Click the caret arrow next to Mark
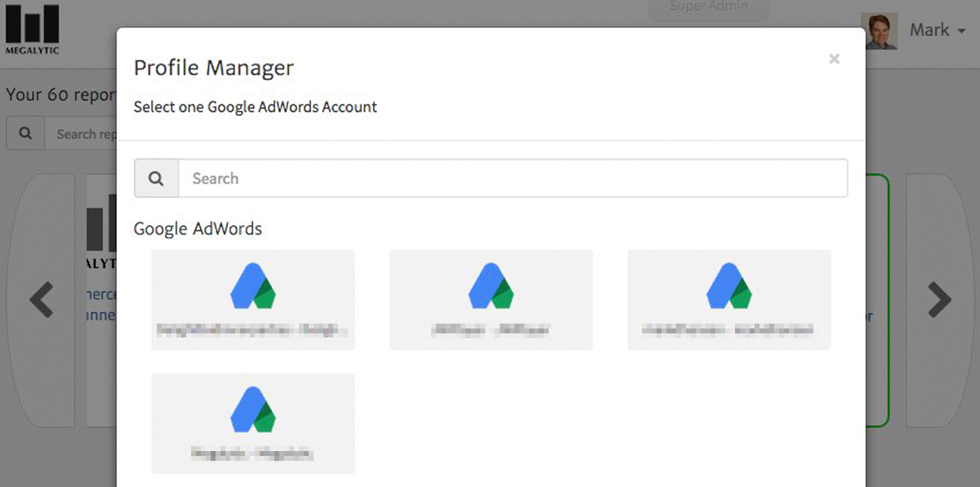This screenshot has width=980, height=487. pyautogui.click(x=961, y=31)
